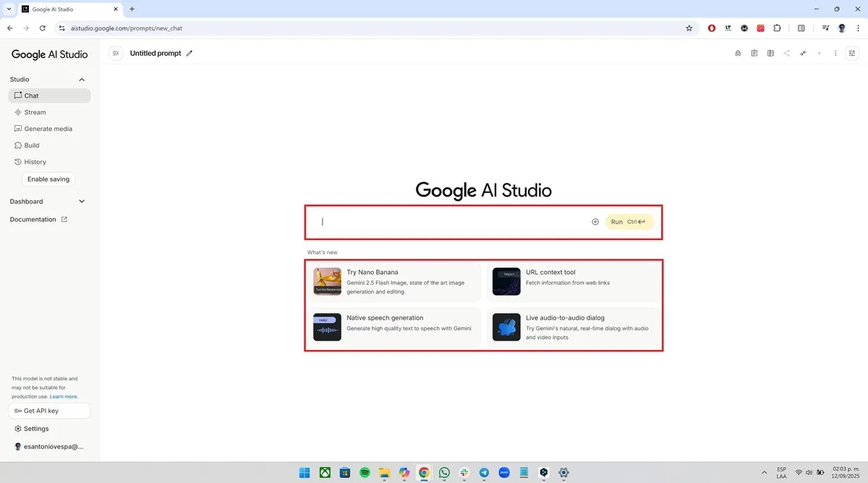Select Chat in the Studio sidebar
This screenshot has height=483, width=868.
(x=30, y=95)
